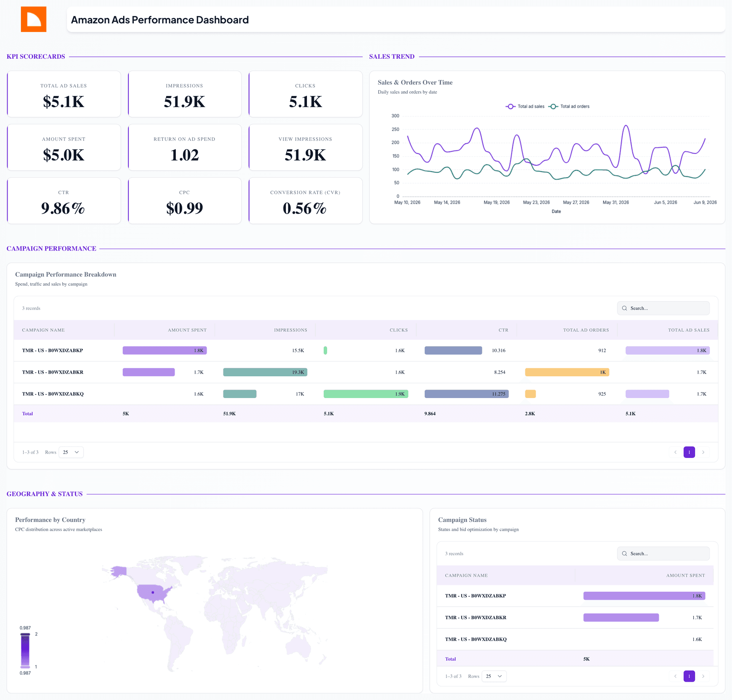Click the search magnifier in Campaign Status table
Viewport: 732px width, 700px height.
tap(624, 554)
